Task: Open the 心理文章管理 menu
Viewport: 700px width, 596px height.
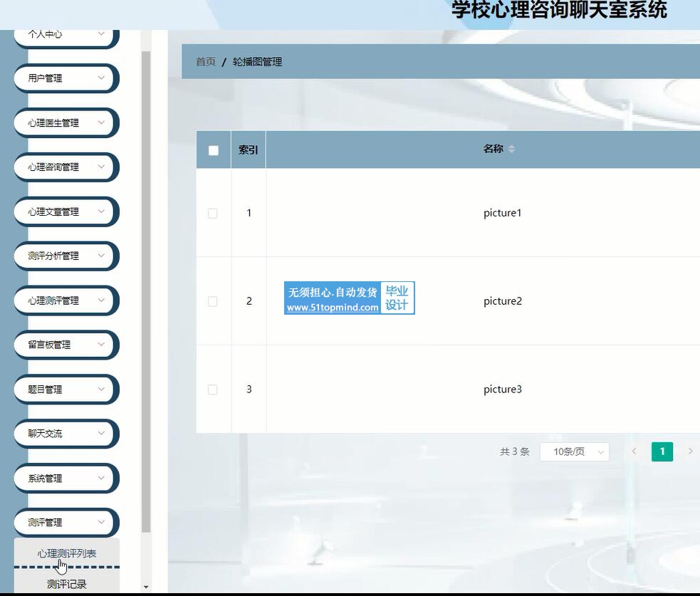Action: [66, 211]
